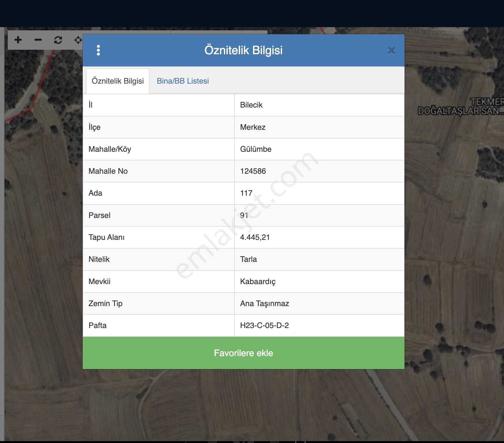The height and width of the screenshot is (443, 504).
Task: Click the locate crosshair icon
Action: pyautogui.click(x=78, y=40)
